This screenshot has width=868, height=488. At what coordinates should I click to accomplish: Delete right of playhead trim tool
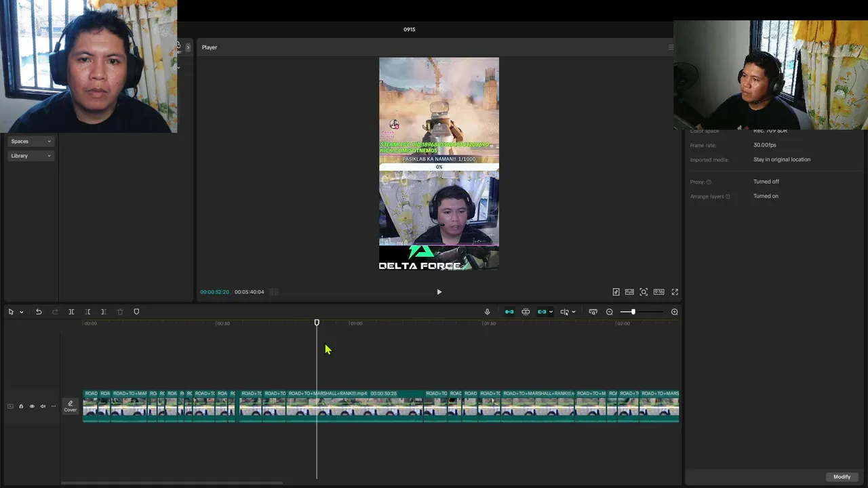click(x=104, y=312)
